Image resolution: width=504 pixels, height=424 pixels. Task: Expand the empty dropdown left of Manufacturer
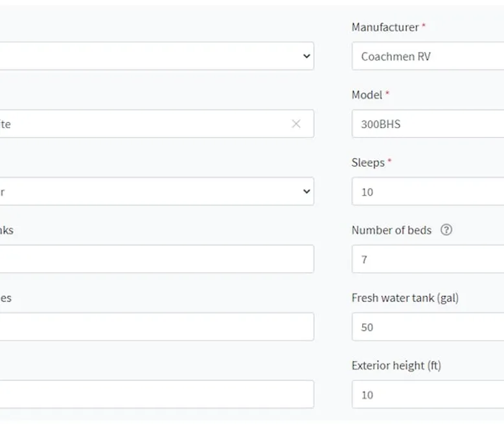[x=157, y=56]
